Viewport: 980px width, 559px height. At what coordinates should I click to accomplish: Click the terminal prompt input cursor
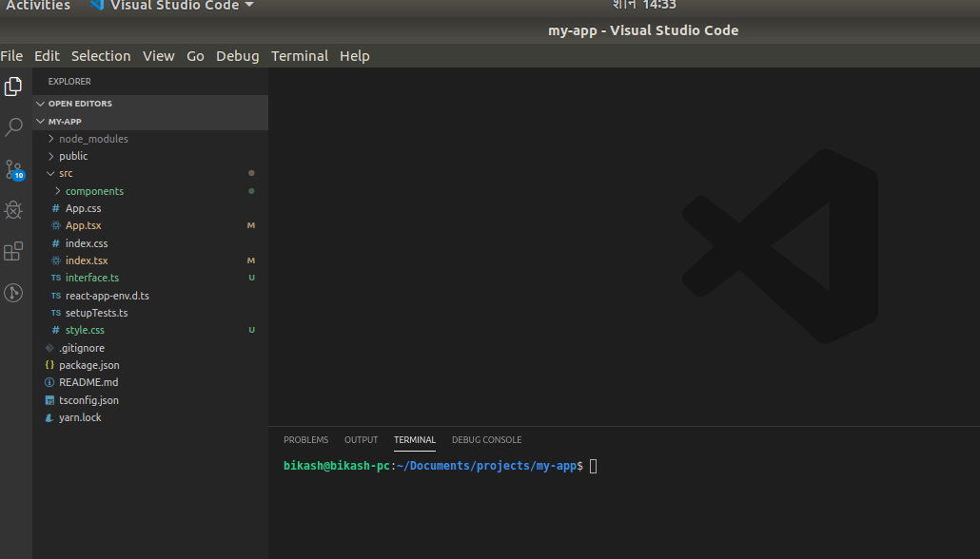pos(593,466)
